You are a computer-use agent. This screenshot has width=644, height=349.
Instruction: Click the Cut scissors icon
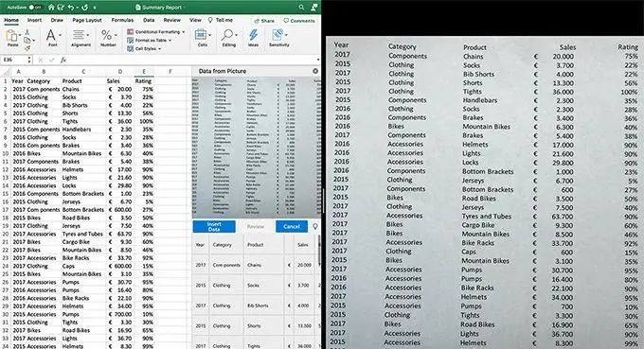pyautogui.click(x=27, y=32)
